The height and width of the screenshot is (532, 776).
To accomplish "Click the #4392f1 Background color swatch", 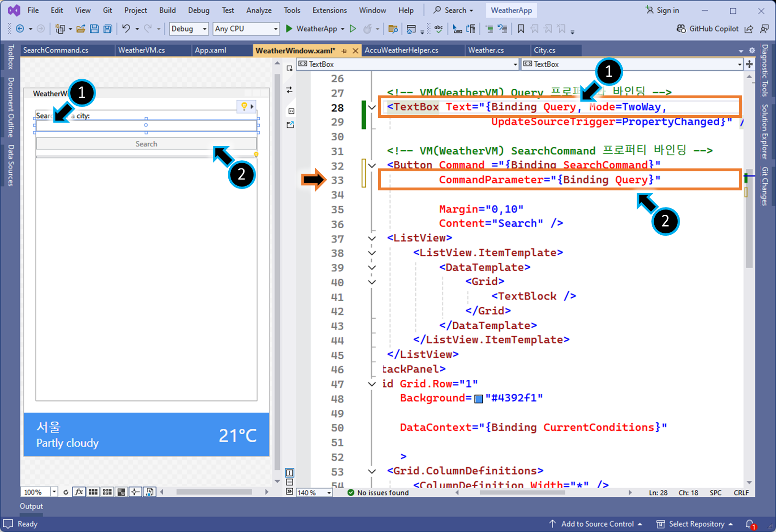I will [x=478, y=399].
